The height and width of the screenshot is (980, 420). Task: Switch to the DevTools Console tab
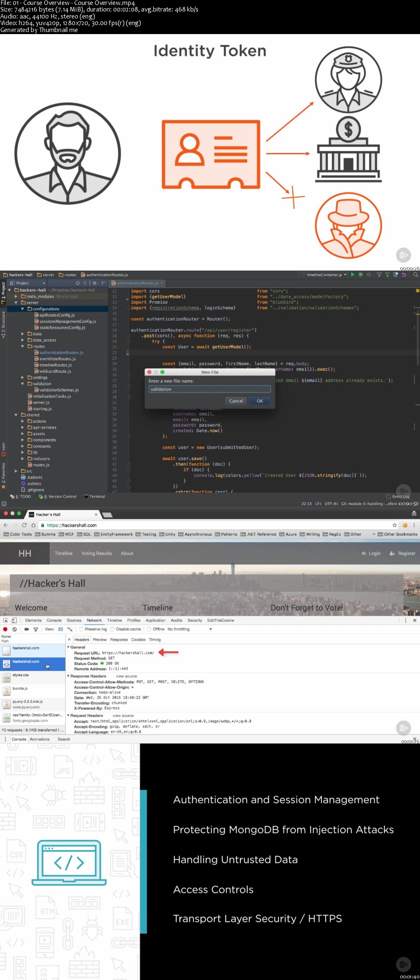click(x=54, y=620)
